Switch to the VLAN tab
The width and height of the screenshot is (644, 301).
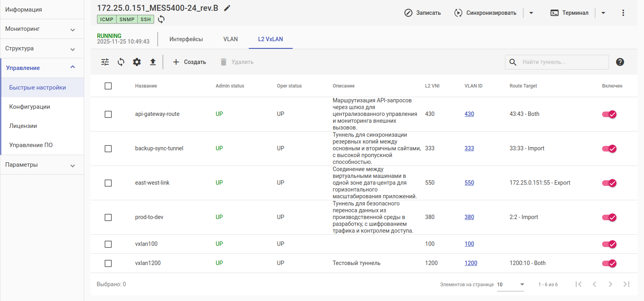click(x=230, y=39)
